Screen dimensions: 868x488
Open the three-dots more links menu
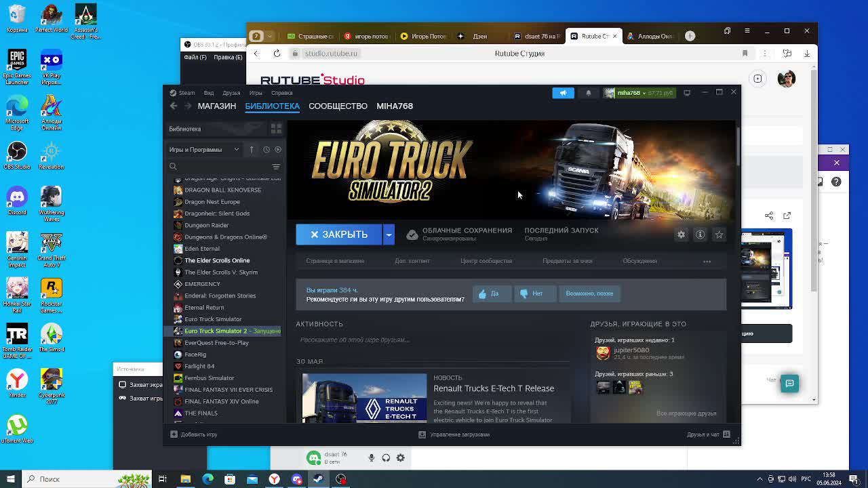tap(707, 261)
